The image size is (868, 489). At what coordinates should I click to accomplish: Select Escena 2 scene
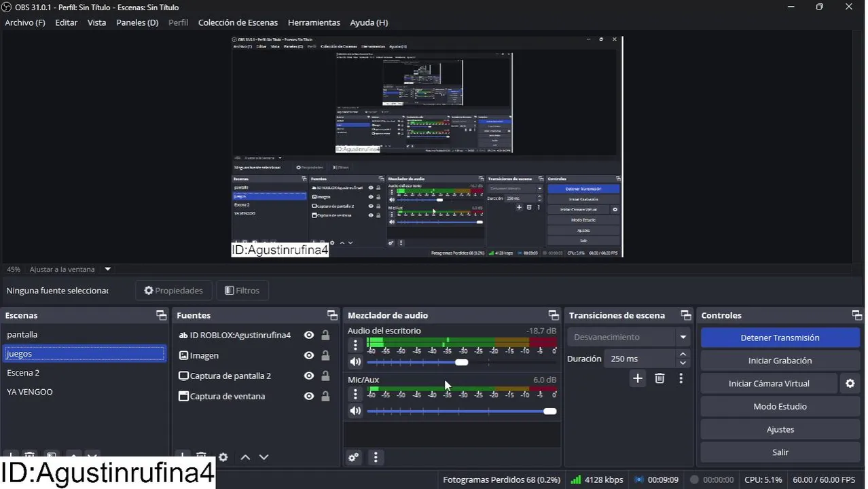[x=84, y=373]
